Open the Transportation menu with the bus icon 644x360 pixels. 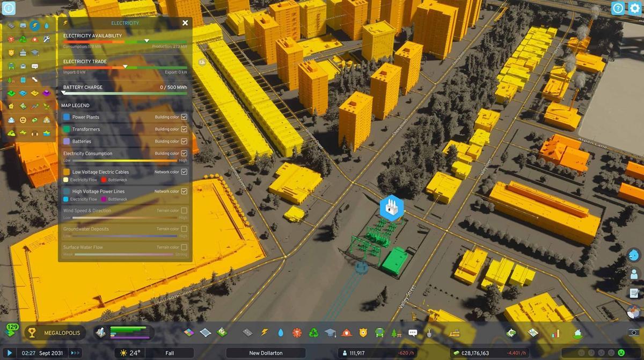378,333
